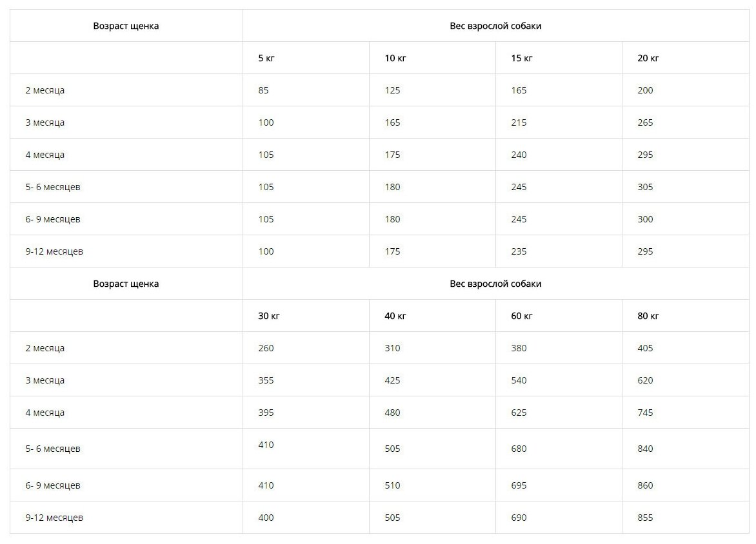Select the cell containing 240
Screen dimensions: 756x544
(x=519, y=155)
